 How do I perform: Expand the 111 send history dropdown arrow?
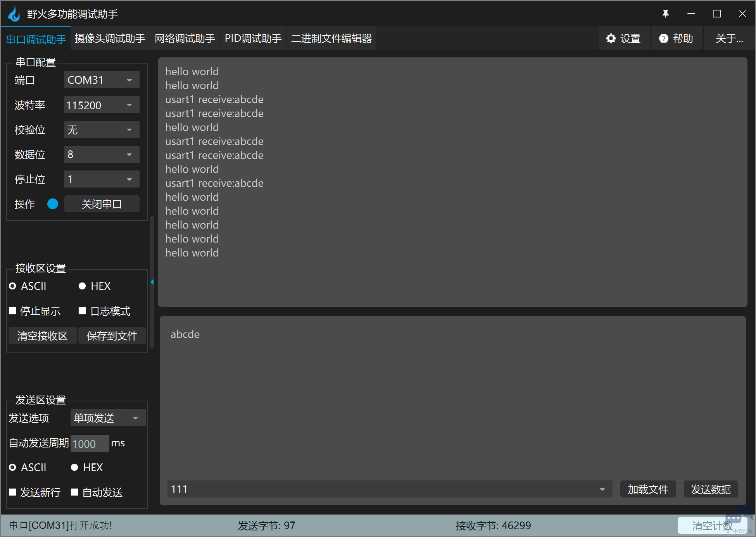[x=602, y=489]
